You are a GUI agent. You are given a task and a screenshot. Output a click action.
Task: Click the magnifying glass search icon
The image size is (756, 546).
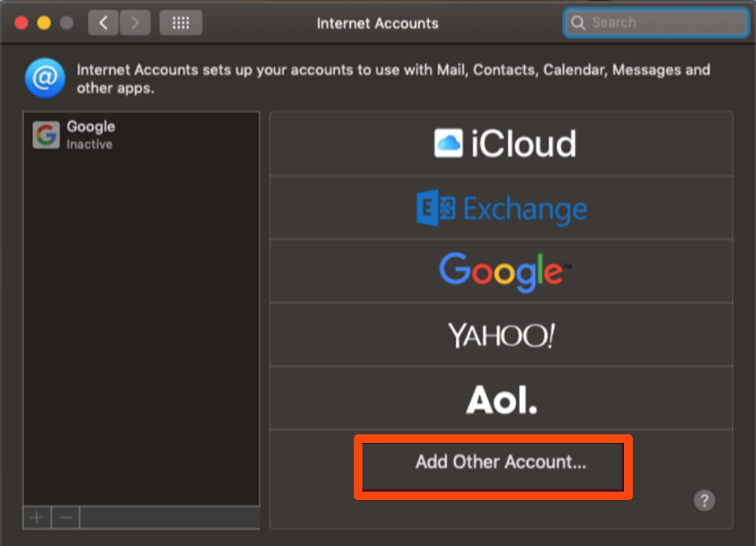(578, 22)
